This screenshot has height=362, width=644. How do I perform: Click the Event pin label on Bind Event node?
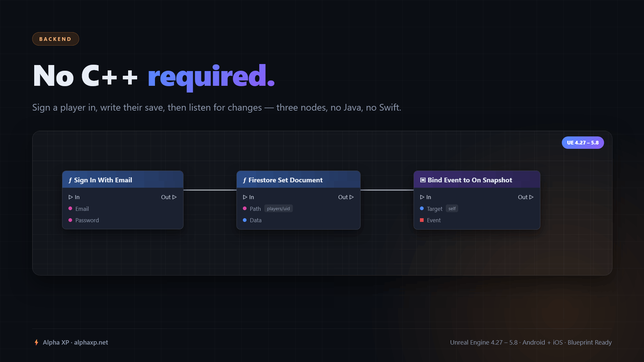(x=434, y=220)
